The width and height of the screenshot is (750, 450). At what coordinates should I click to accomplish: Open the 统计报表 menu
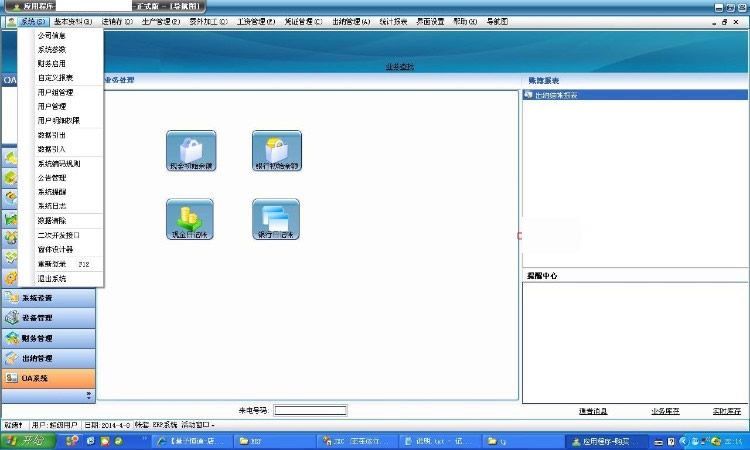393,22
